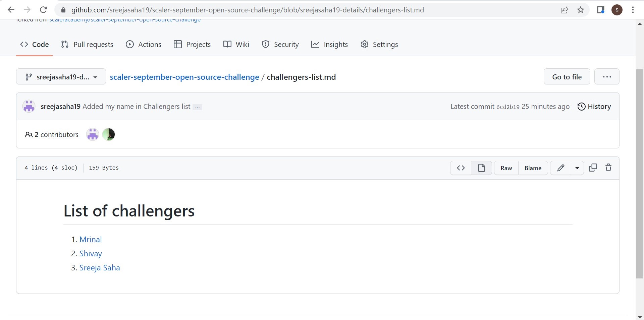Open scaler-september-open-source-challenge breadcrumb link

pyautogui.click(x=184, y=77)
